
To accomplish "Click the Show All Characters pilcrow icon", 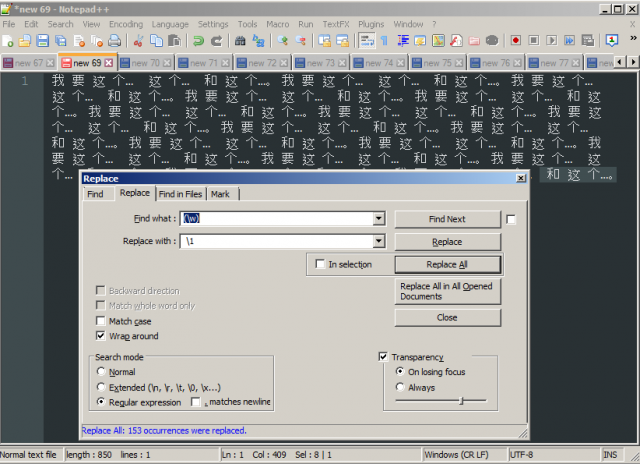I will pos(384,41).
